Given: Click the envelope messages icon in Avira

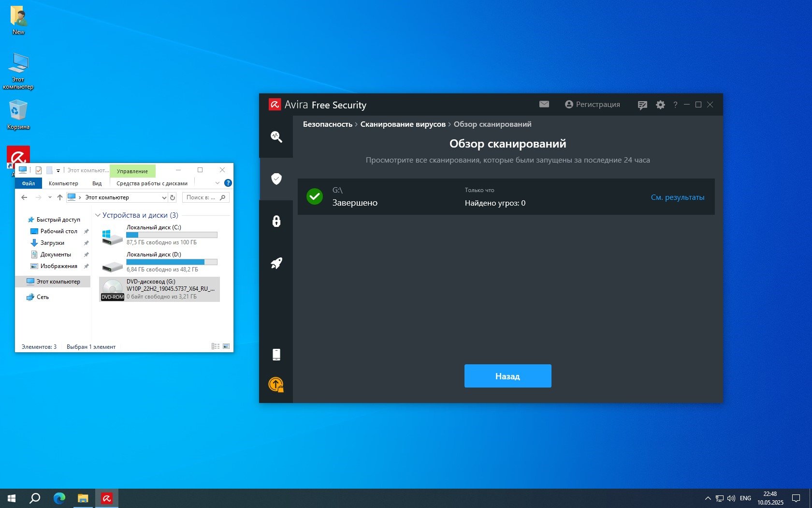Looking at the screenshot, I should pos(544,105).
